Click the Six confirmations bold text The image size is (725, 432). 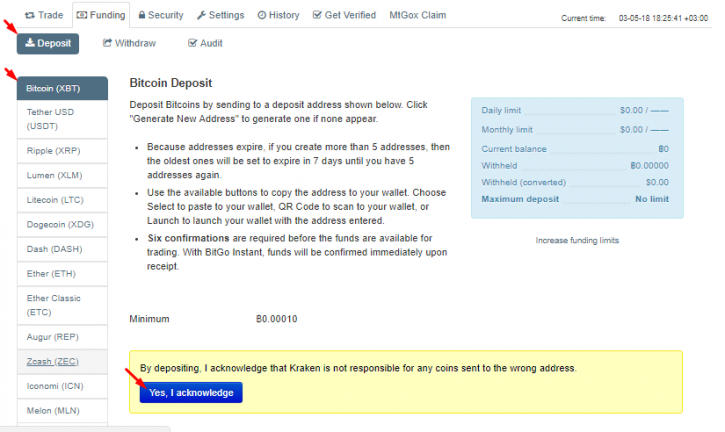[x=188, y=238]
